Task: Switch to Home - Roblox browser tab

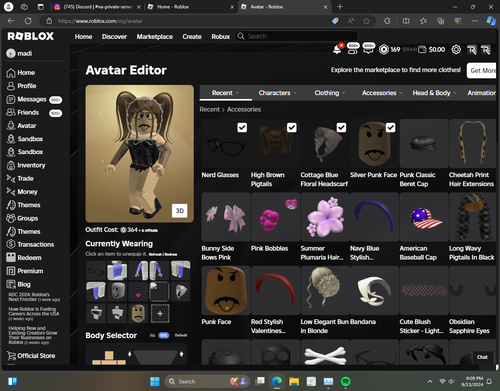Action: click(190, 7)
